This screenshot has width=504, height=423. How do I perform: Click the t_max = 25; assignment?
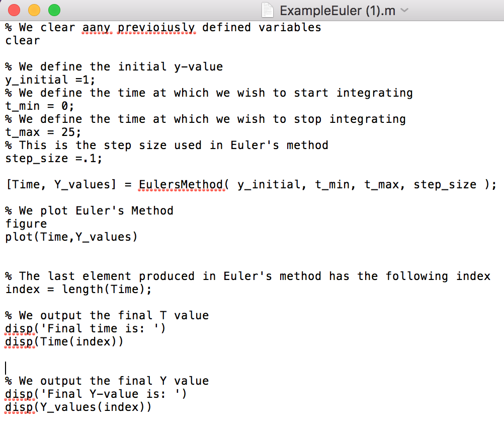point(44,132)
